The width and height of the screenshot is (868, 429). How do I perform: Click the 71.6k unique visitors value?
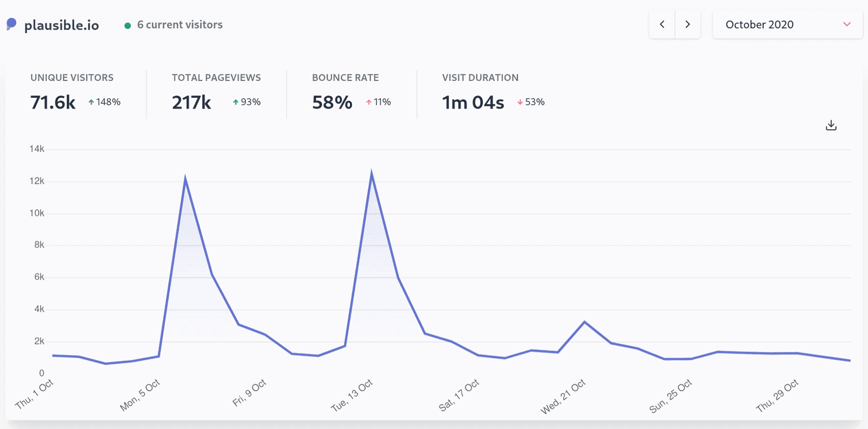[53, 102]
